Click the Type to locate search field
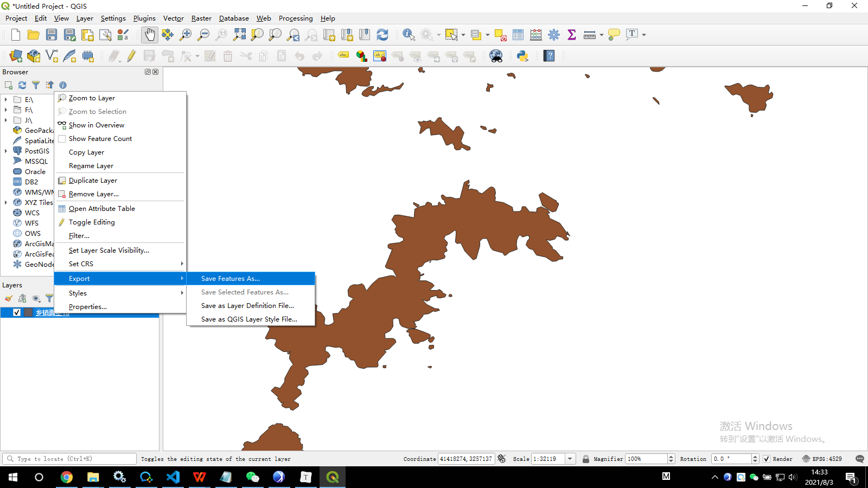Viewport: 868px width, 488px height. 69,458
